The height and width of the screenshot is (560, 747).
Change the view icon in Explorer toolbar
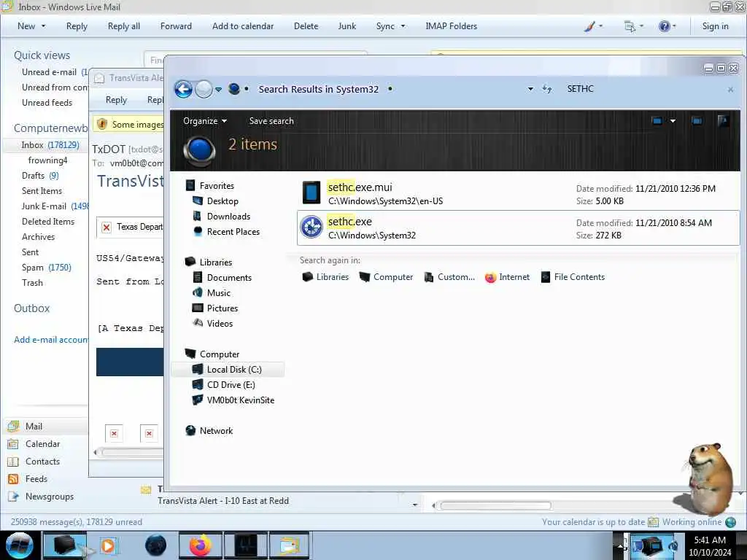[657, 121]
